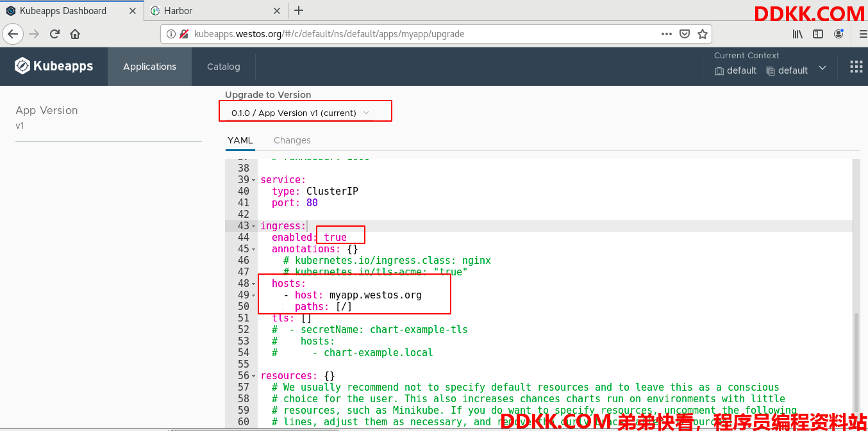This screenshot has width=868, height=431.
Task: Open the Applications section
Action: [x=149, y=67]
